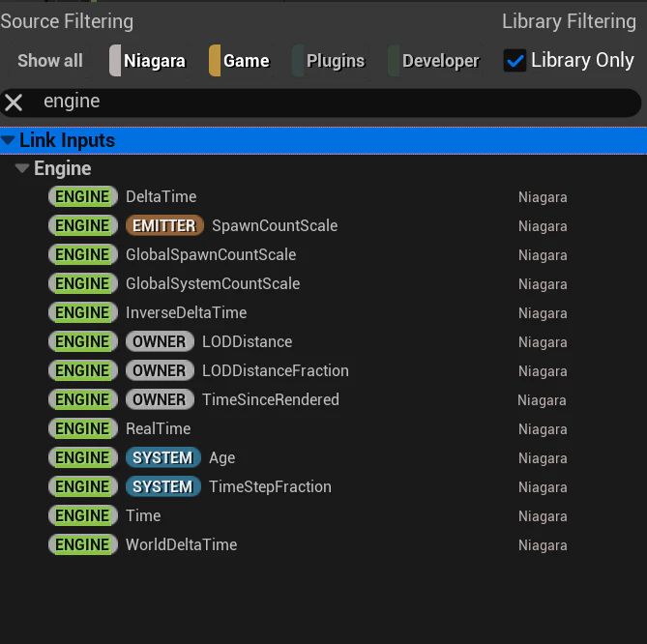Pick the LODDistanceFraction entry

276,370
